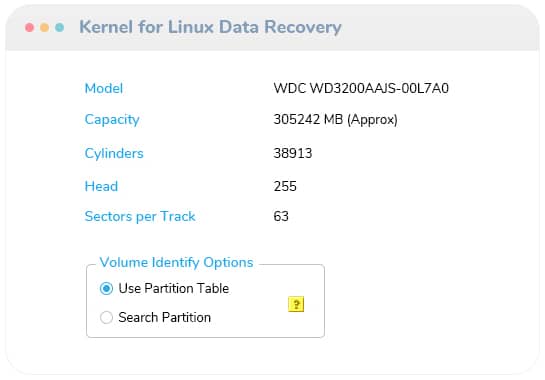Select the Search Partition radio button

click(x=106, y=317)
